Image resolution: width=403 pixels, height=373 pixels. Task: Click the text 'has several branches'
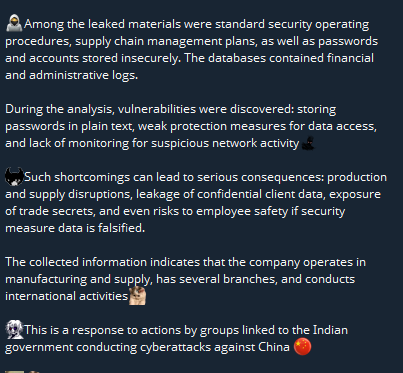point(216,279)
